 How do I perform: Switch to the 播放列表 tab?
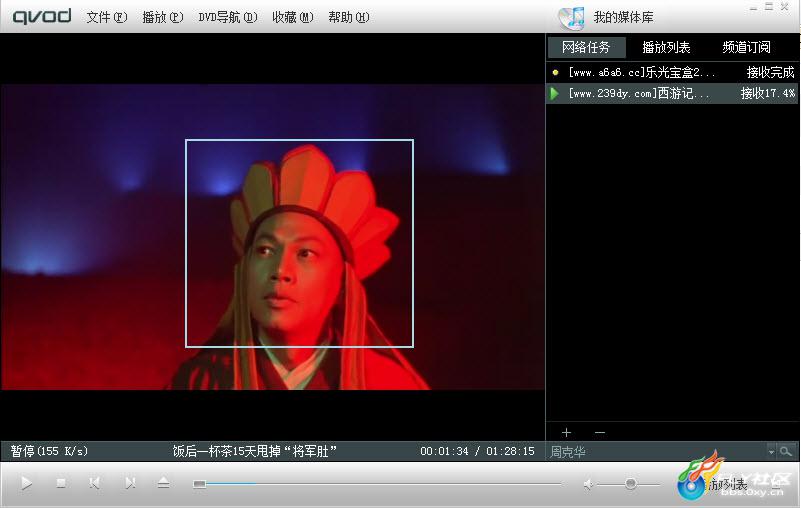coord(666,48)
